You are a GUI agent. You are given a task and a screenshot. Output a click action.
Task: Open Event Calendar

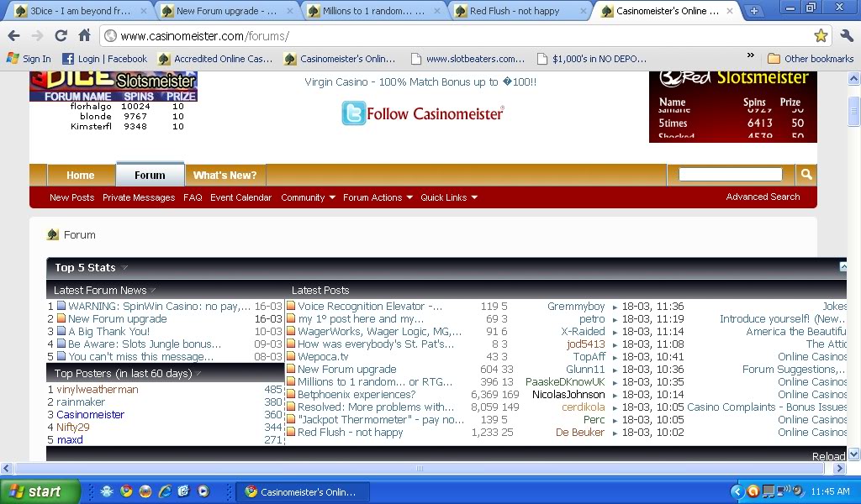(x=240, y=197)
